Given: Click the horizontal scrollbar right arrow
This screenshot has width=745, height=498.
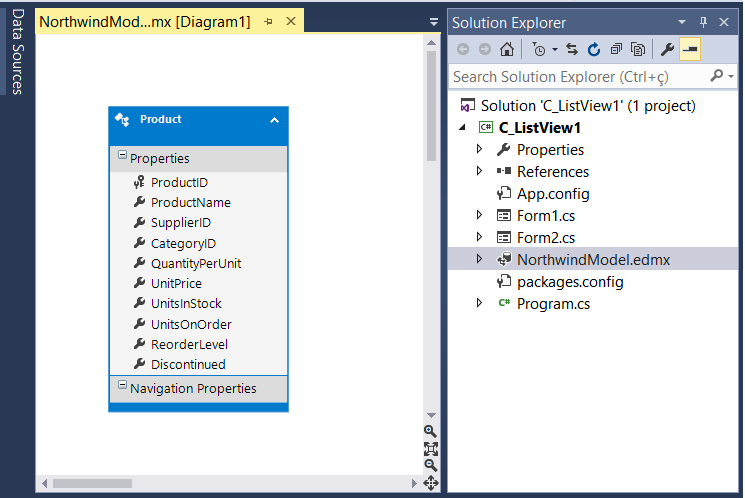Looking at the screenshot, I should point(414,483).
